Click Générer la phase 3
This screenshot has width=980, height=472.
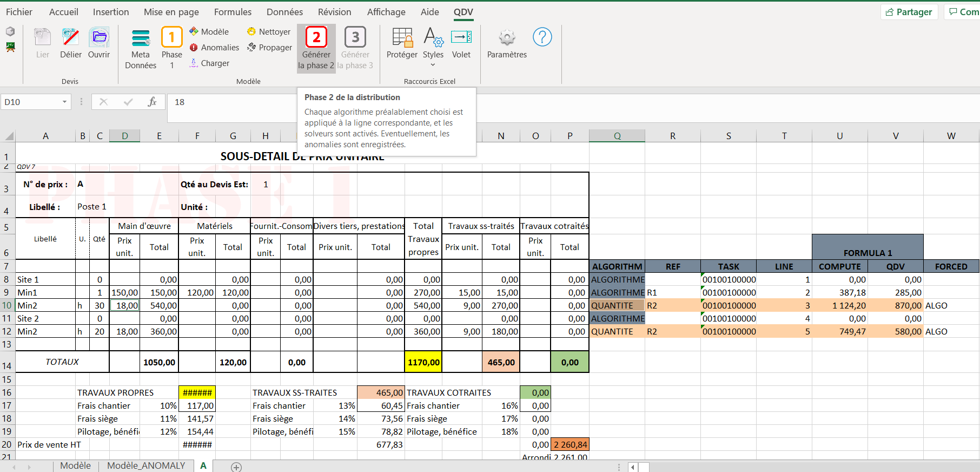(355, 49)
